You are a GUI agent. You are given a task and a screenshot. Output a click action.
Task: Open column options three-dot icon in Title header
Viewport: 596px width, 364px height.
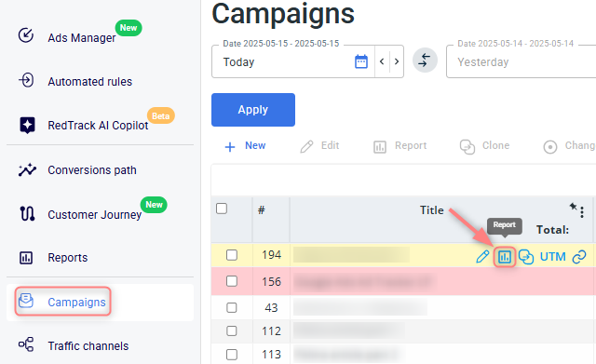[582, 212]
